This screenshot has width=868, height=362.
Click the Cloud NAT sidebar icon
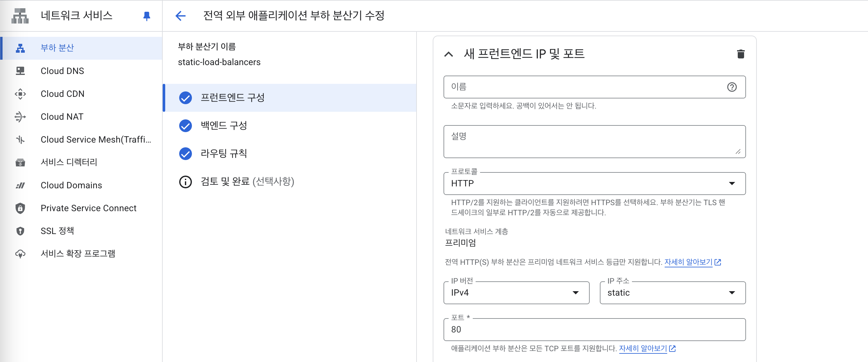click(x=20, y=117)
